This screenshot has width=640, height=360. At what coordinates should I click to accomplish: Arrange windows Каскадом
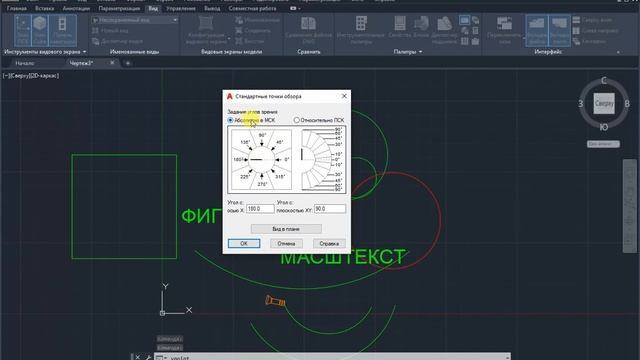pyautogui.click(x=589, y=41)
